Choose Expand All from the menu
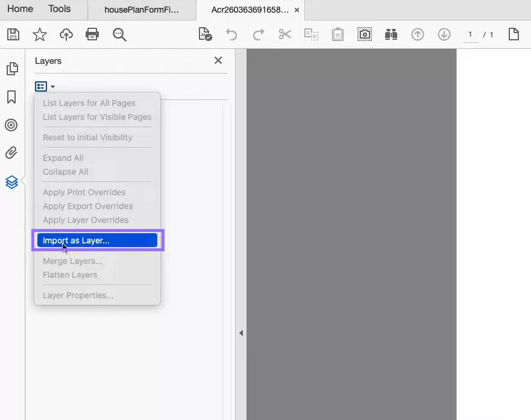Screen dimensions: 531x420 (63, 157)
